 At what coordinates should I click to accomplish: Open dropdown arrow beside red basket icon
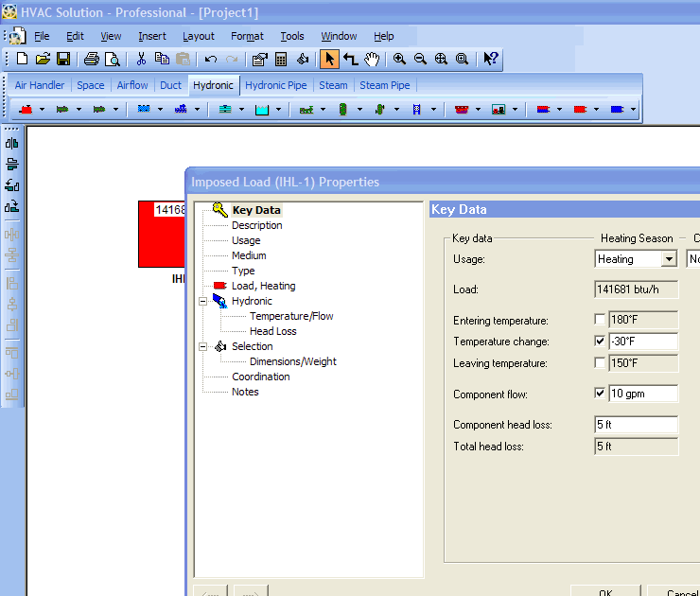(478, 110)
